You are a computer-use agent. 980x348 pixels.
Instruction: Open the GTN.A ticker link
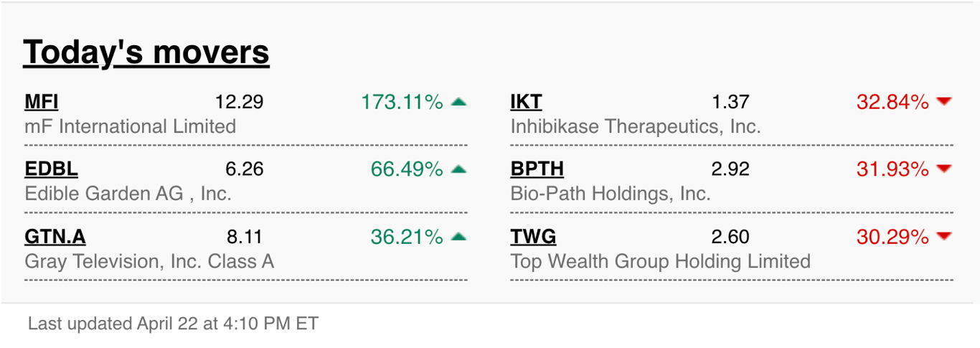[55, 237]
